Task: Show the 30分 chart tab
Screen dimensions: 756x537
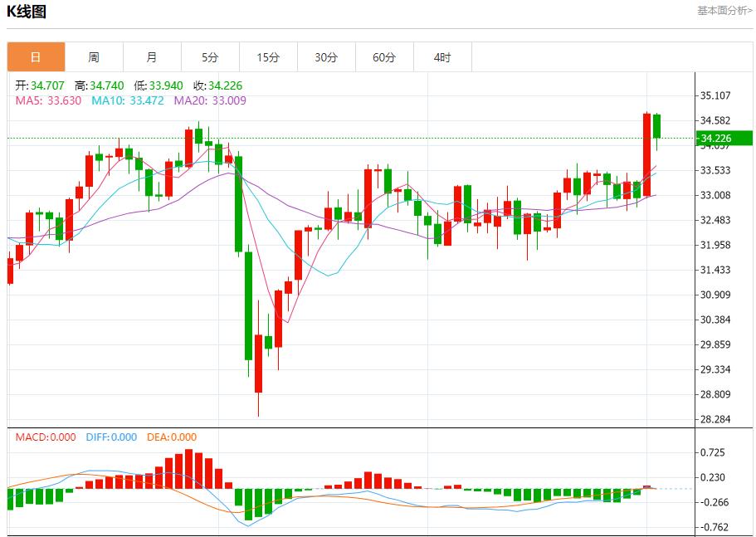Action: pyautogui.click(x=326, y=57)
